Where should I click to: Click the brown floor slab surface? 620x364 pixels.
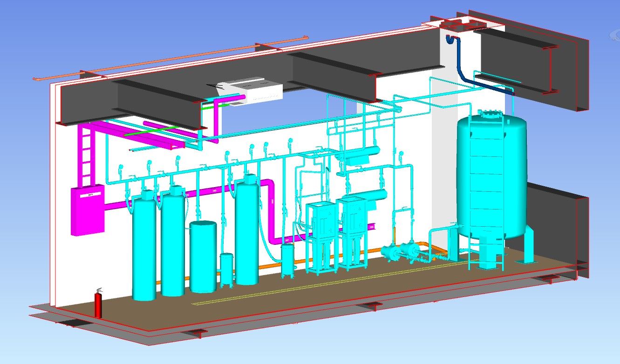(326, 298)
